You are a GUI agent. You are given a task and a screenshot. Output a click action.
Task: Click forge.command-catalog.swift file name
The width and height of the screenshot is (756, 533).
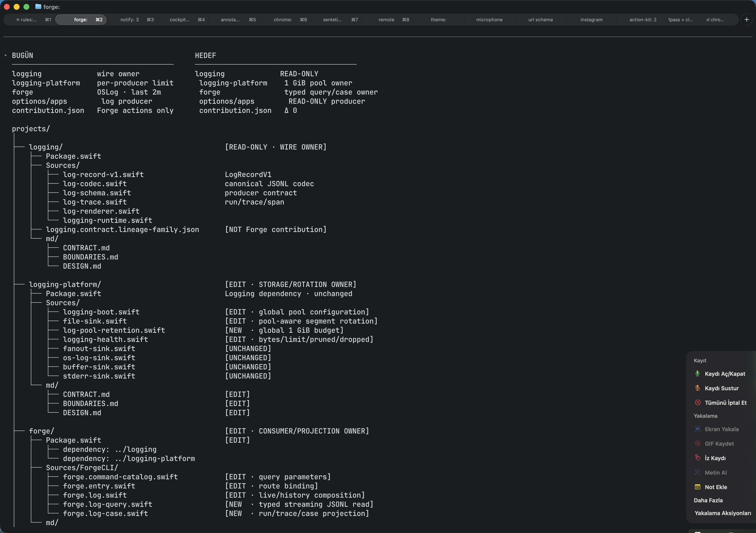[120, 477]
